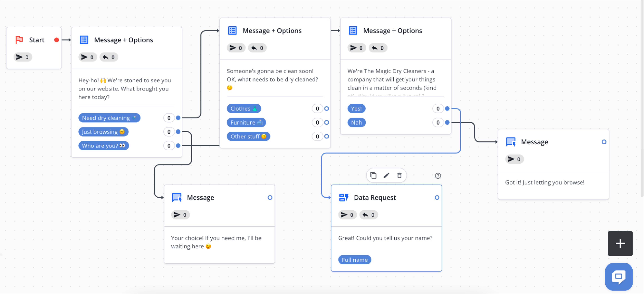The width and height of the screenshot is (644, 294).
Task: Select the 'Need dry cleaning' option pill
Action: (x=109, y=118)
